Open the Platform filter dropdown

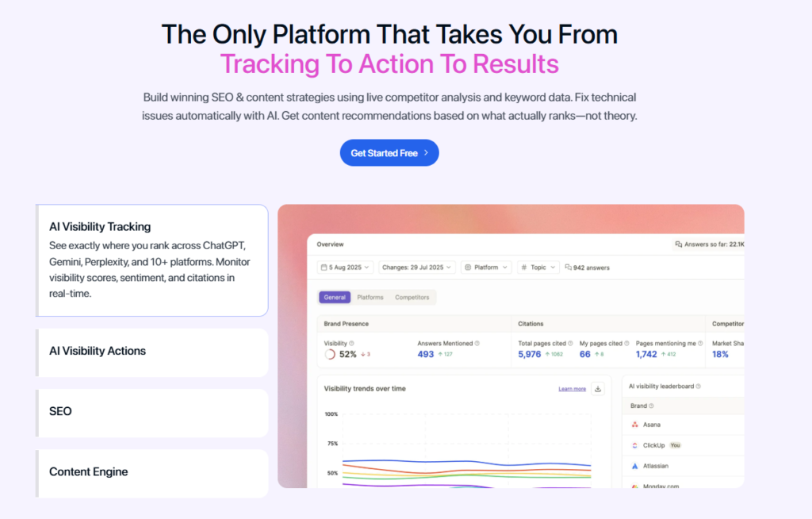[x=486, y=267]
